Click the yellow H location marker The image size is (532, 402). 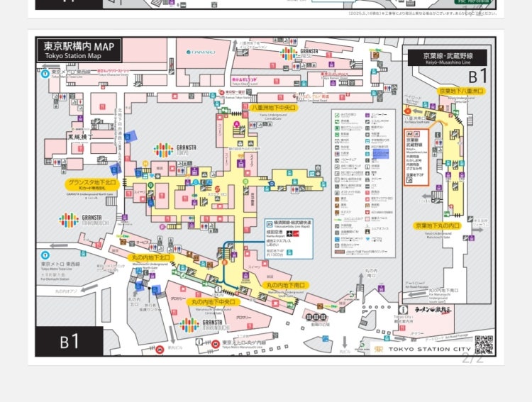(145, 164)
